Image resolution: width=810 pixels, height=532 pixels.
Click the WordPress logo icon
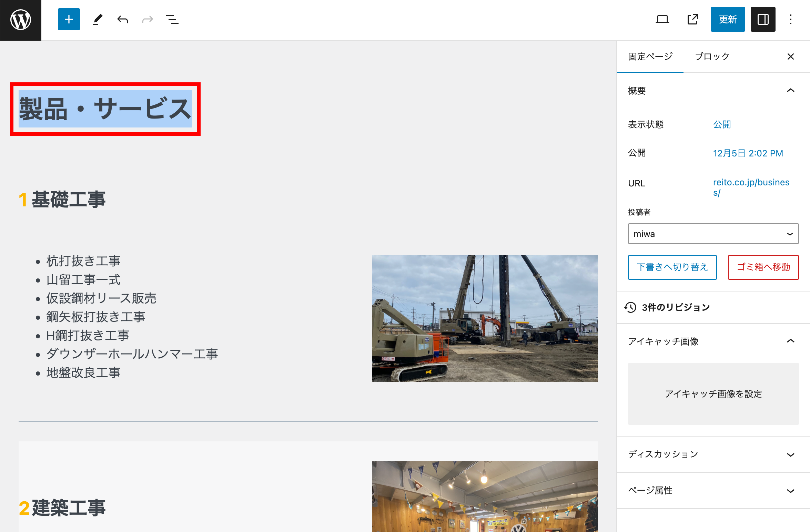[x=21, y=20]
